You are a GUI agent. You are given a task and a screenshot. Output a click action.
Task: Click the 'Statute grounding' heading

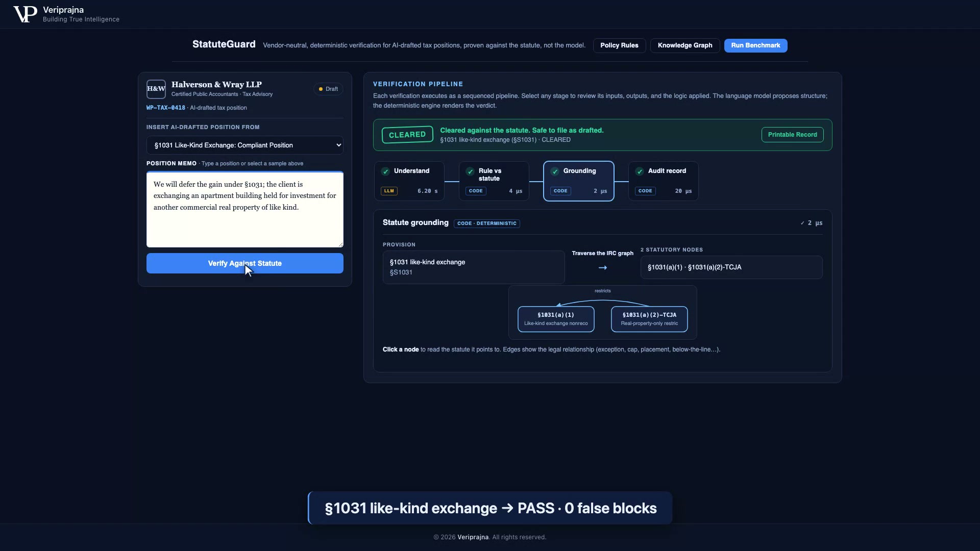coord(415,222)
